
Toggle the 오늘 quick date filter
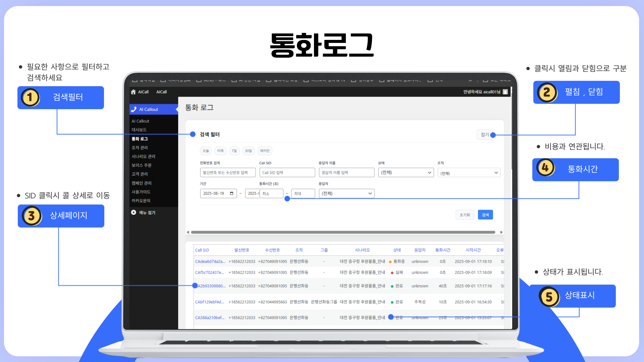coord(206,151)
